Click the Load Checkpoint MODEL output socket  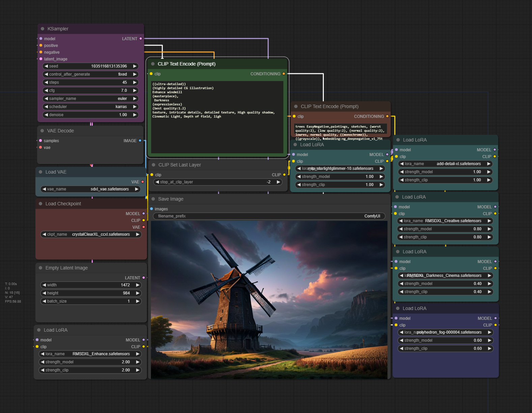[x=143, y=214]
